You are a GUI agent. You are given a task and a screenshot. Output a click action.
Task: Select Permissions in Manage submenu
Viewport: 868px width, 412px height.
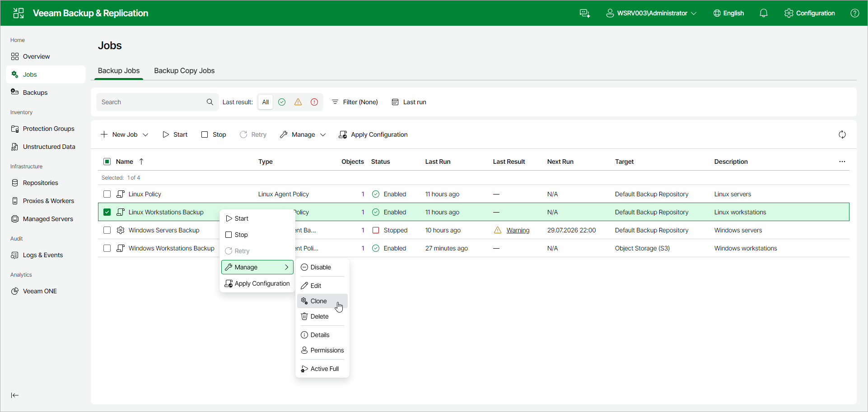tap(322, 350)
